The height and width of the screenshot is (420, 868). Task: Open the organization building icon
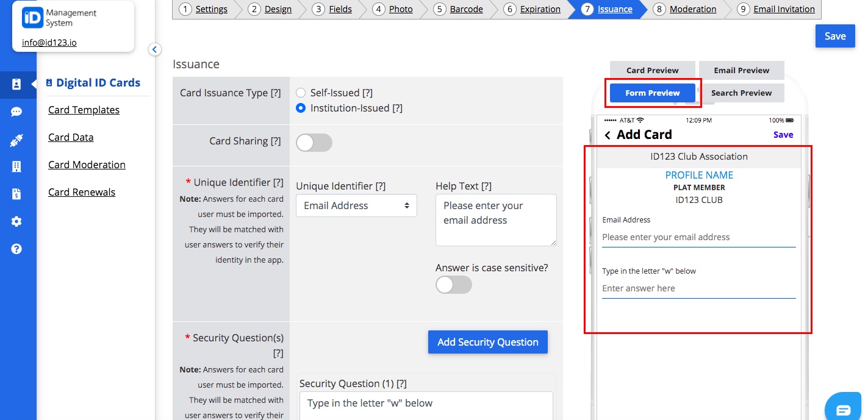tap(18, 166)
